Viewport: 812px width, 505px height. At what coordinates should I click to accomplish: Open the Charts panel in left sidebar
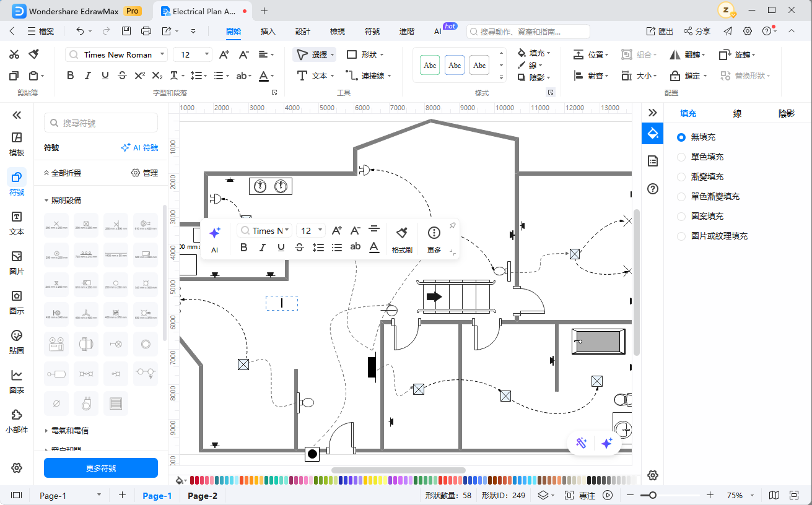(17, 381)
